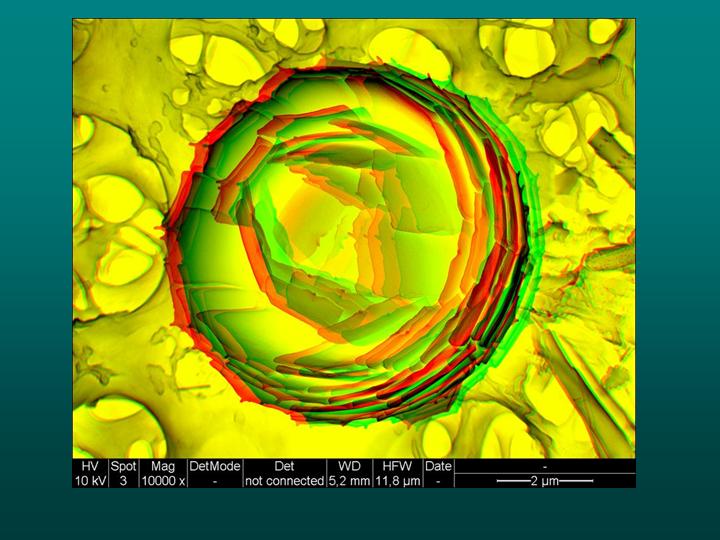The height and width of the screenshot is (540, 720).
Task: Click the HFW column header
Action: (x=397, y=466)
